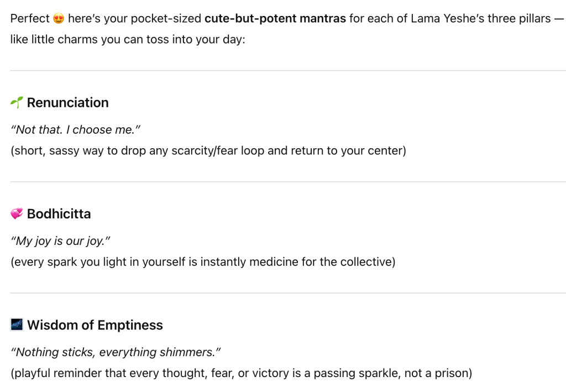Click the divider line above Renunciation
This screenshot has width=566, height=392.
(287, 71)
